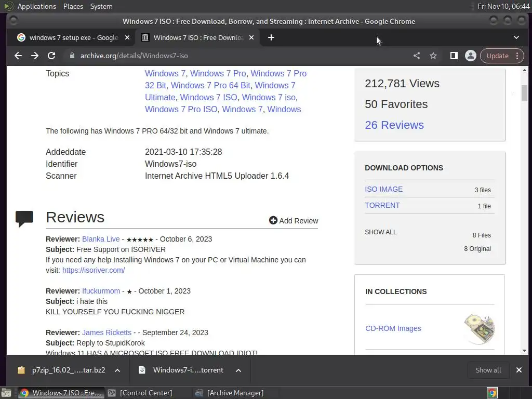Screen dimensions: 532x399
Task: Open reviewer James Ricketts profile
Action: coord(107,332)
